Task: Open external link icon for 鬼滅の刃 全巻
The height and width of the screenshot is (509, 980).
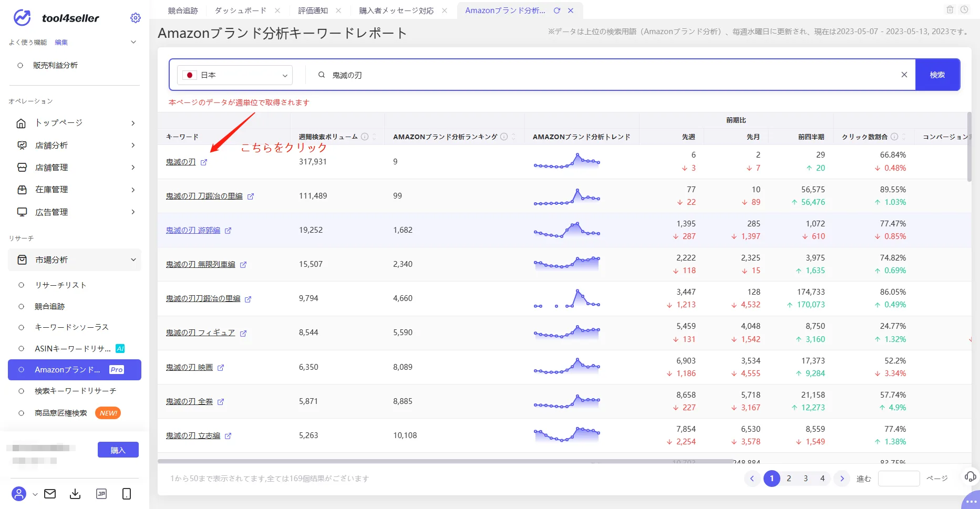Action: (221, 402)
